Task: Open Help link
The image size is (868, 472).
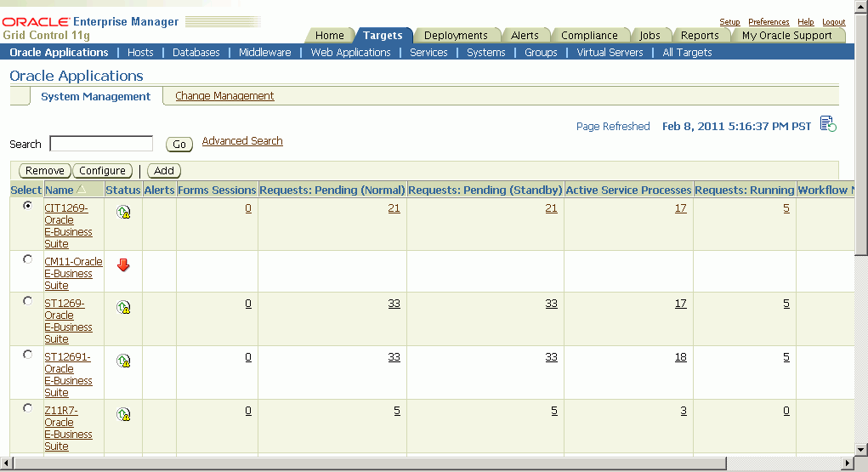Action: tap(805, 21)
